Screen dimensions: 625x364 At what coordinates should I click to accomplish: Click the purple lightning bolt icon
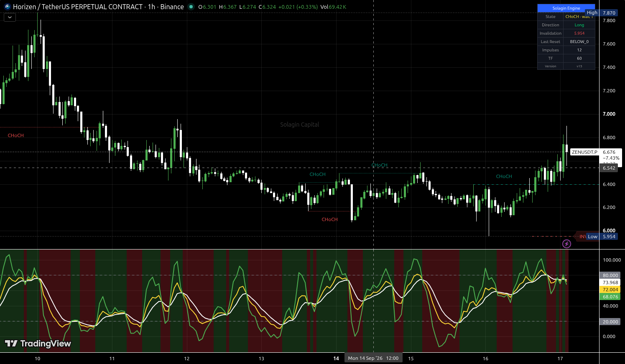(566, 244)
